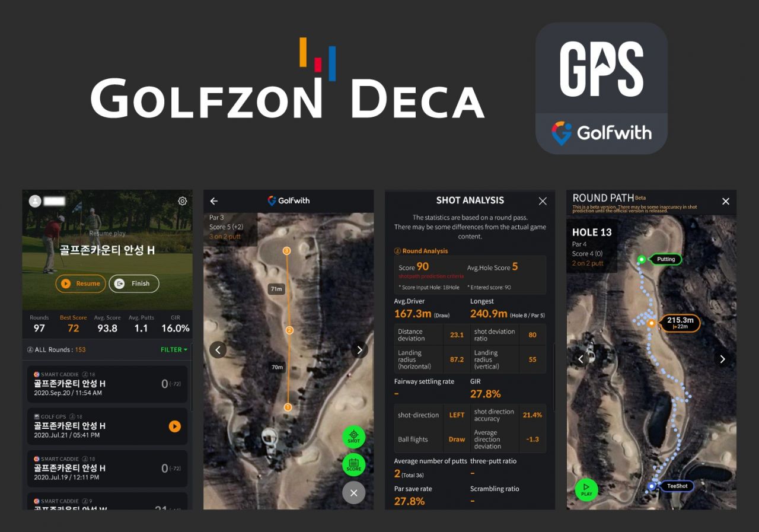The height and width of the screenshot is (532, 759).
Task: Tap the green SCORE button
Action: (354, 465)
